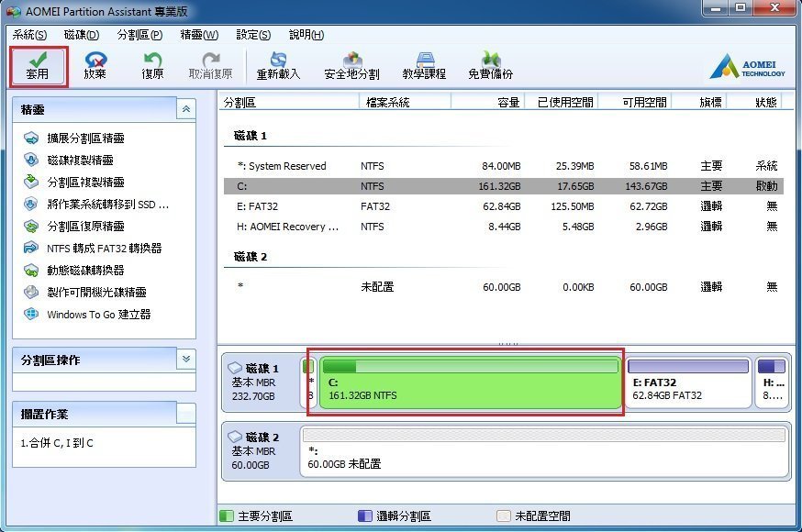Click pending operation 合併 C, I 到 C
802x532 pixels.
57,443
